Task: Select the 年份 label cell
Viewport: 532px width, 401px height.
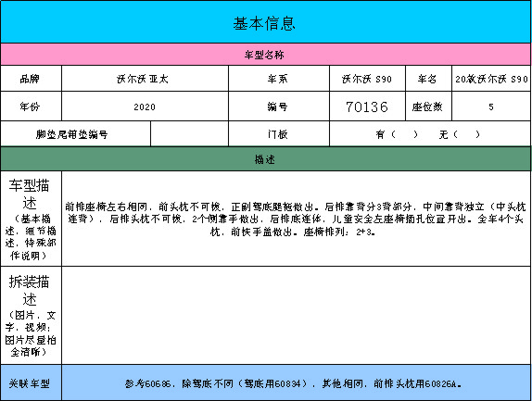Action: click(31, 107)
